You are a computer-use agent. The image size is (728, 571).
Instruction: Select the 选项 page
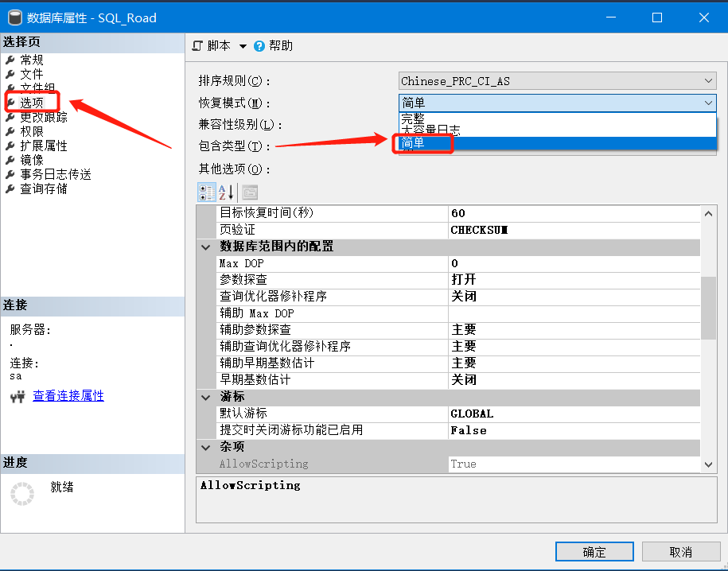tap(32, 103)
